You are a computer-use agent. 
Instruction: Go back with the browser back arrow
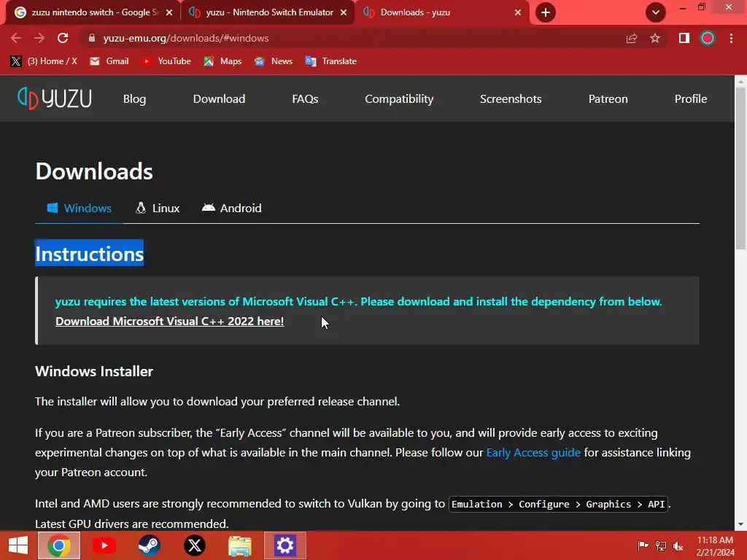16,38
